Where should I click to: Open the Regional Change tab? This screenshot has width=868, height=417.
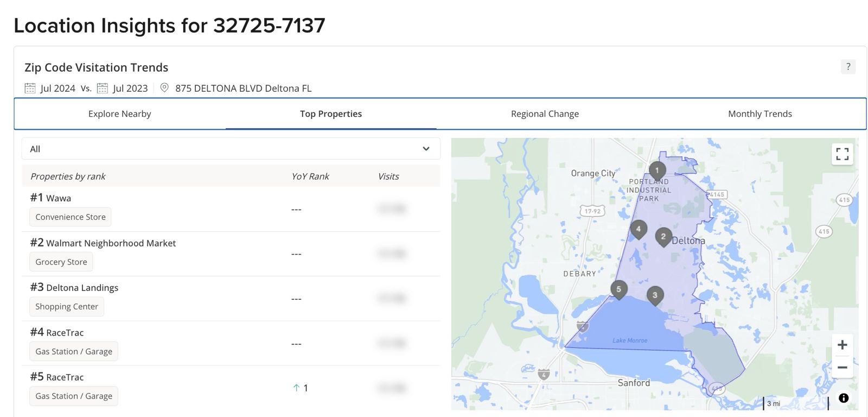[x=545, y=113]
